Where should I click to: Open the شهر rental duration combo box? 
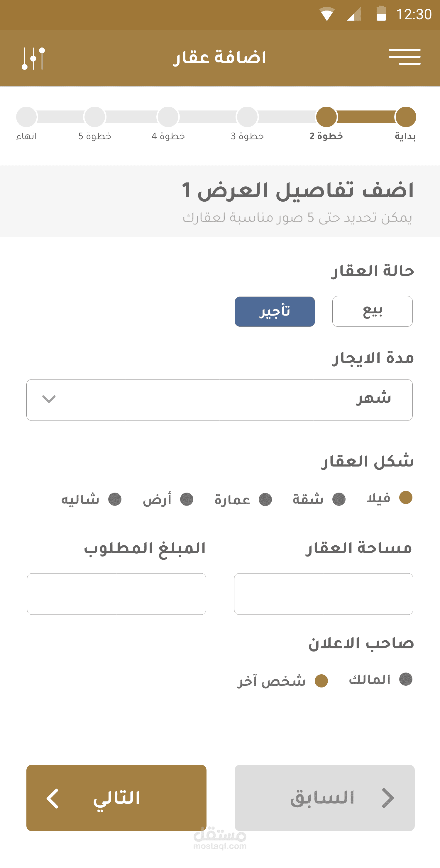pyautogui.click(x=219, y=400)
